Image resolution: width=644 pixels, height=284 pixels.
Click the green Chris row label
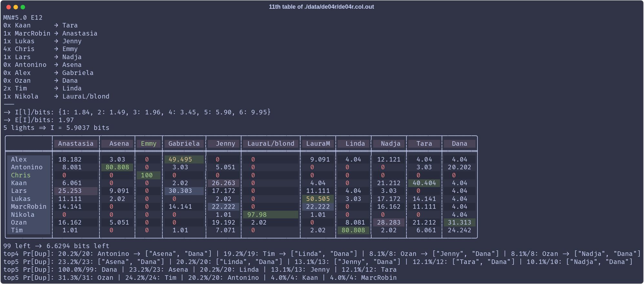point(21,175)
